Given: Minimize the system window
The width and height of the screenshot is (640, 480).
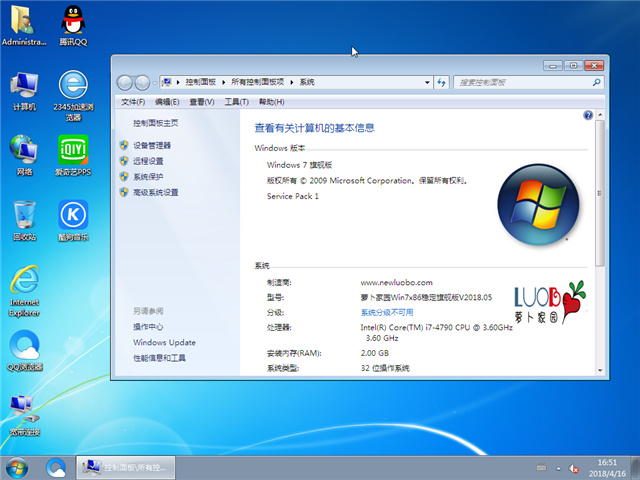Looking at the screenshot, I should (x=553, y=65).
